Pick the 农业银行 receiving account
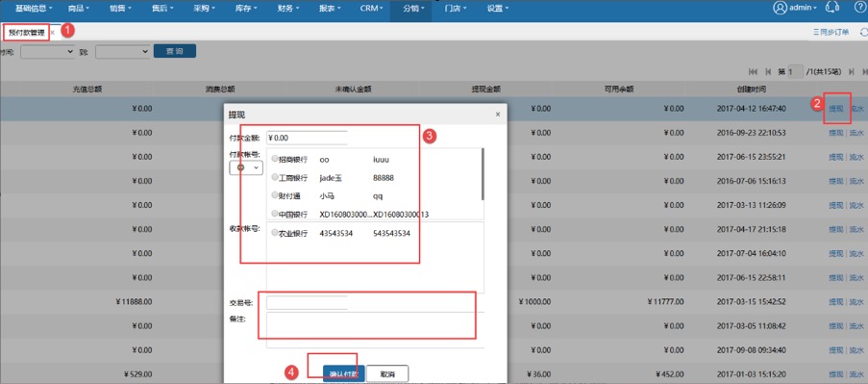Viewport: 868px width, 384px height. pos(275,233)
